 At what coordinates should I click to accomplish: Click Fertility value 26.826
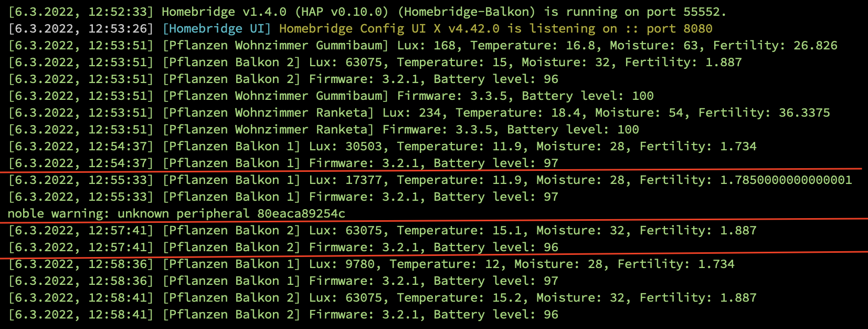click(x=815, y=45)
